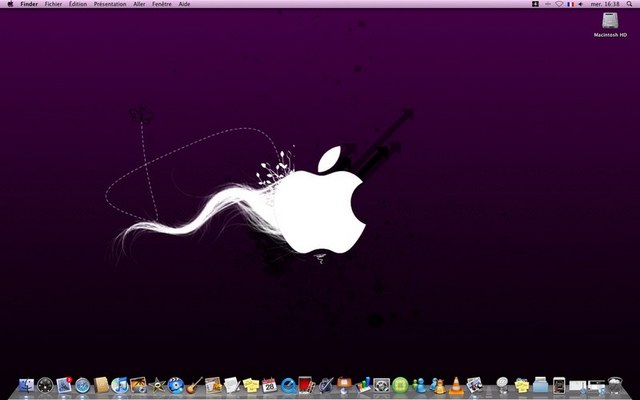Open French flag input source menu
The height and width of the screenshot is (400, 640).
570,4
